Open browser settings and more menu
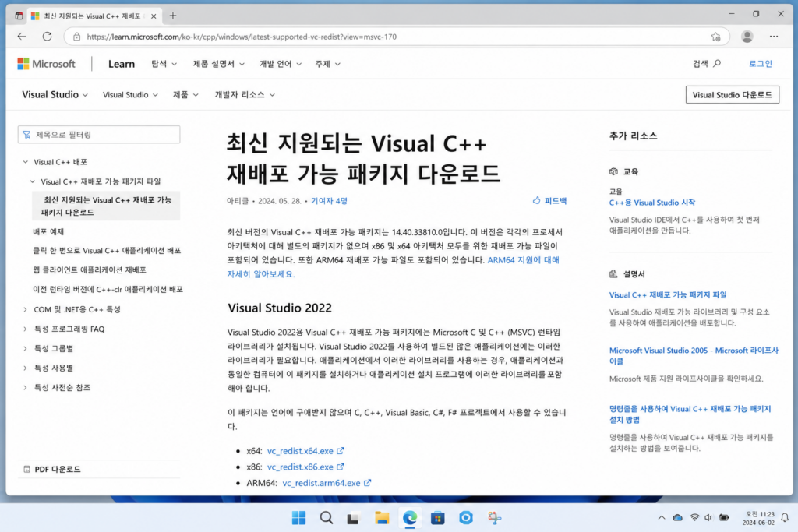This screenshot has height=532, width=798. tap(774, 37)
